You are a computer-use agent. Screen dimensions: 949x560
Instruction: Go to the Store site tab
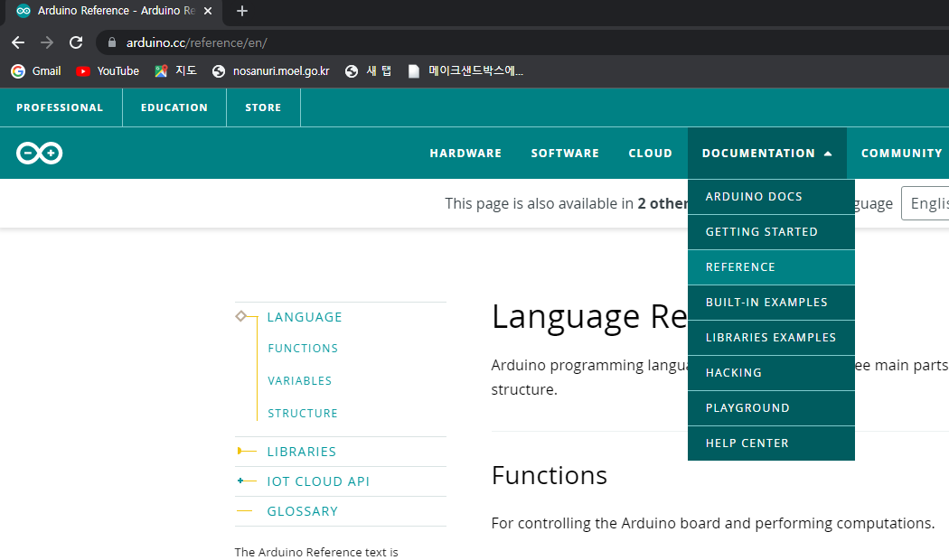tap(263, 107)
